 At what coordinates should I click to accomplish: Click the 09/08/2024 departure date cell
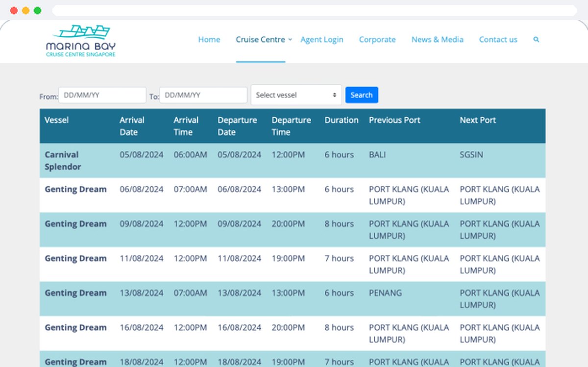240,224
